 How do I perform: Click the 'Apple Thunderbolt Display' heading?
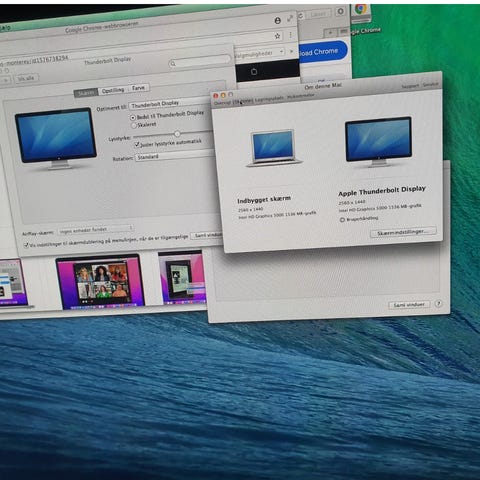382,191
